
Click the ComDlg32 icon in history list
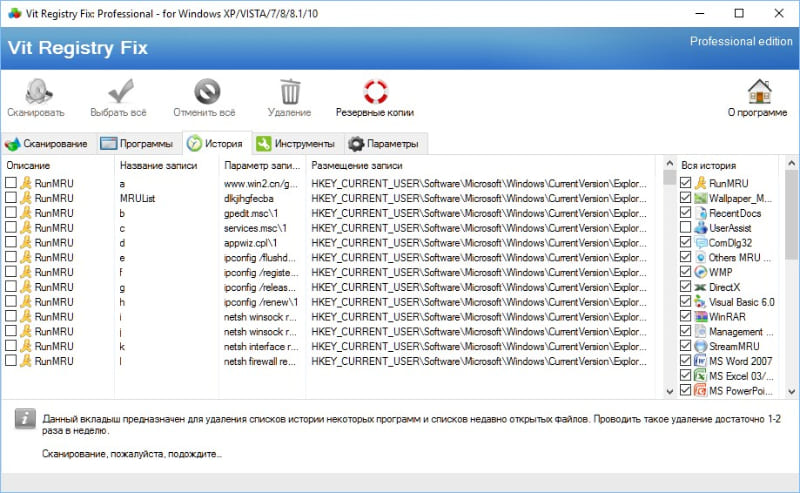701,242
